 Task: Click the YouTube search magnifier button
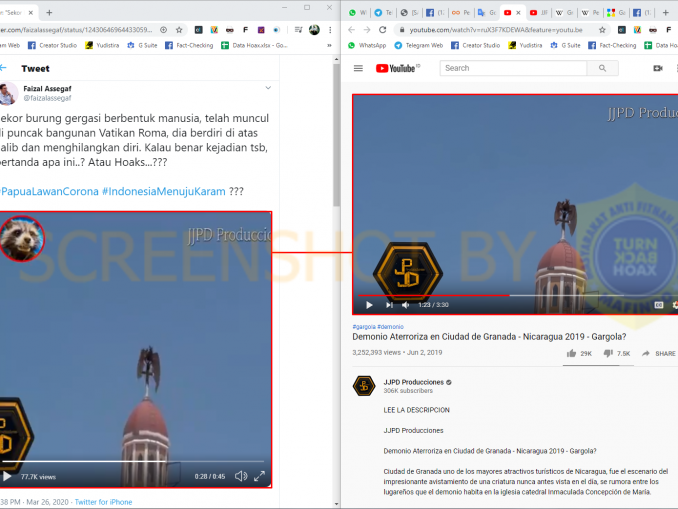(x=602, y=68)
